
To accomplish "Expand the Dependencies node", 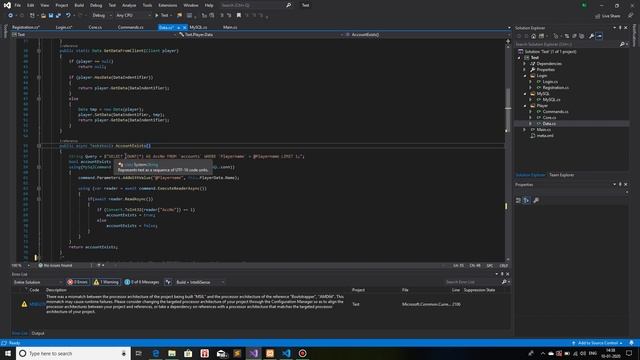I will click(525, 64).
